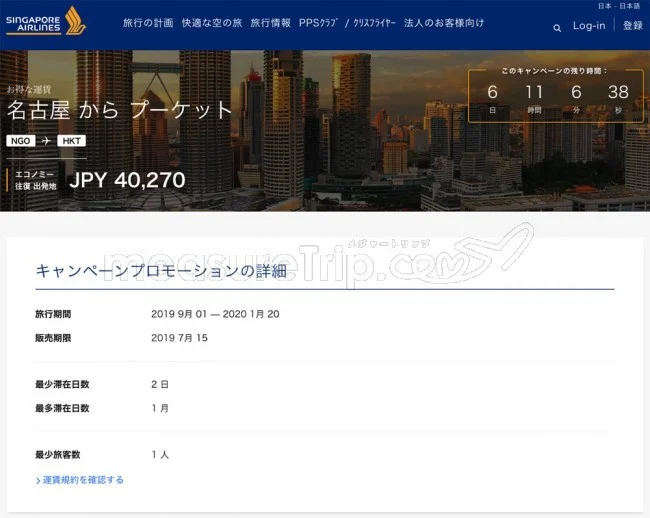Click the countdown seconds value 38
Image resolution: width=650 pixels, height=518 pixels.
pyautogui.click(x=618, y=92)
